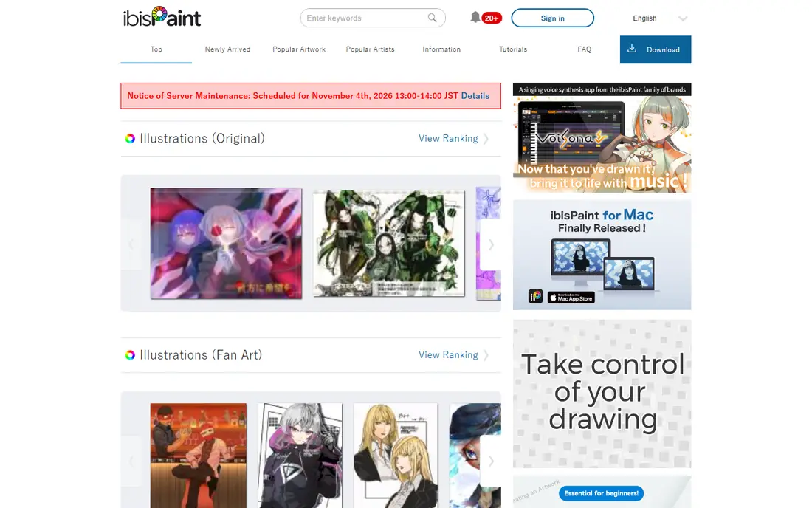Click the ibisPaint for Mac banner

tap(602, 255)
